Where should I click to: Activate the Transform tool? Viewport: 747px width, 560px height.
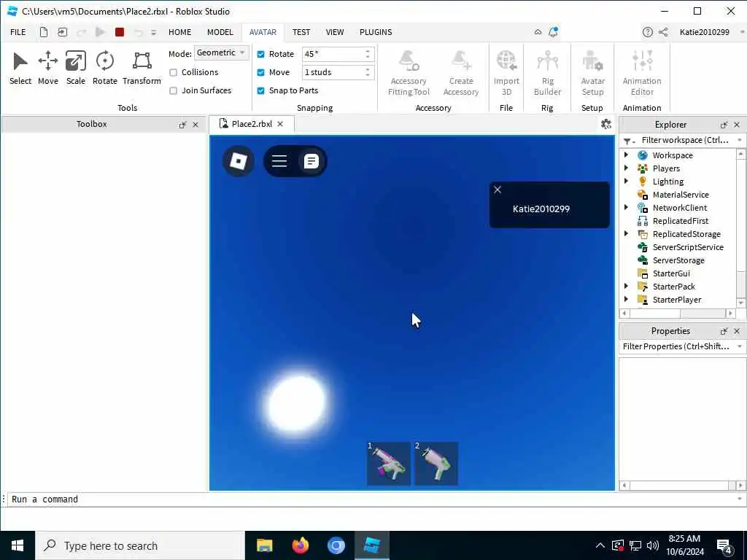142,68
